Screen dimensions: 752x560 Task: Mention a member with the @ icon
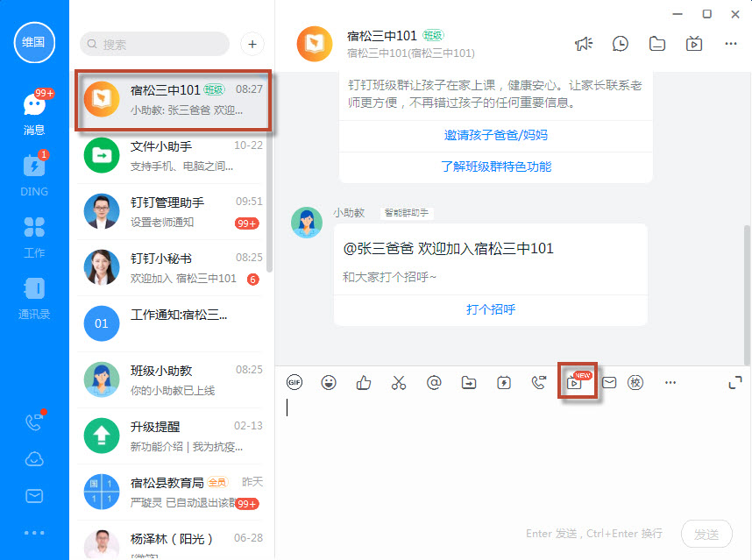(434, 383)
